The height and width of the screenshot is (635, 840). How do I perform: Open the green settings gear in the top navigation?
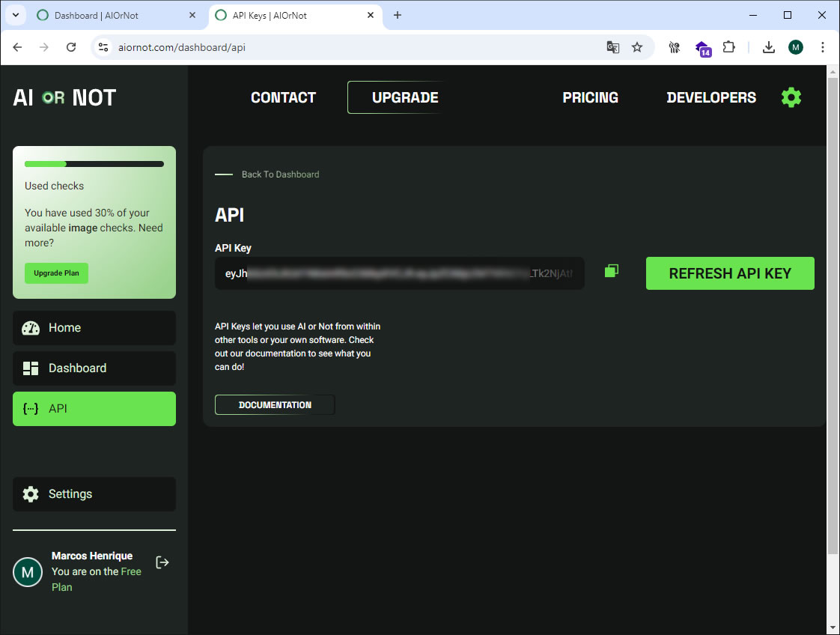click(x=791, y=97)
